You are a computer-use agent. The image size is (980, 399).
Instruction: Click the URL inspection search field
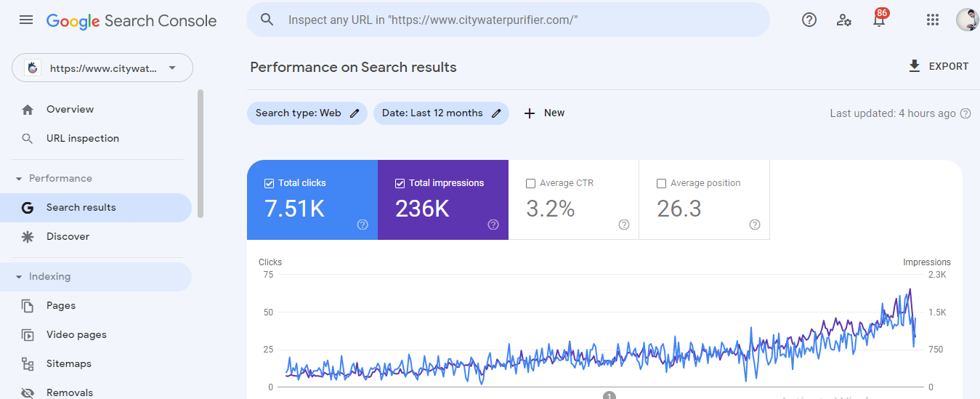click(509, 20)
